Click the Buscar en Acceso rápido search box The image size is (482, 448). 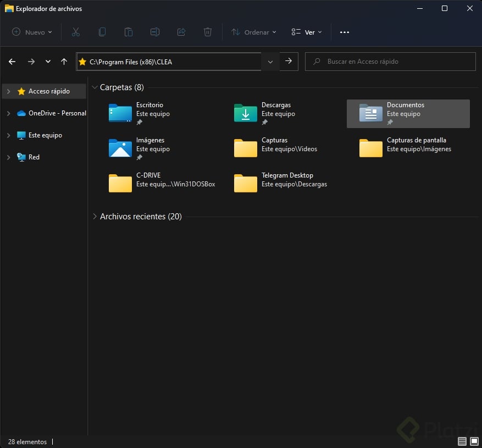point(390,62)
